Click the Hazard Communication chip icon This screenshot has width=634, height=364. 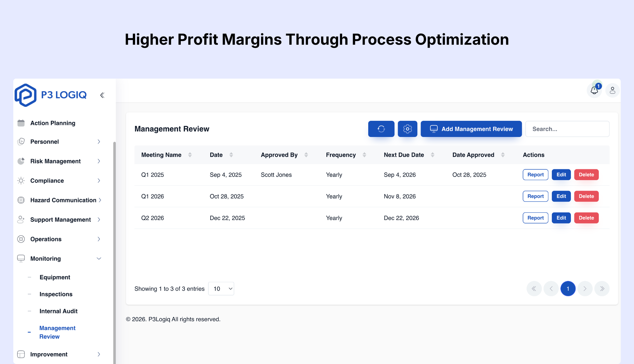[21, 200]
